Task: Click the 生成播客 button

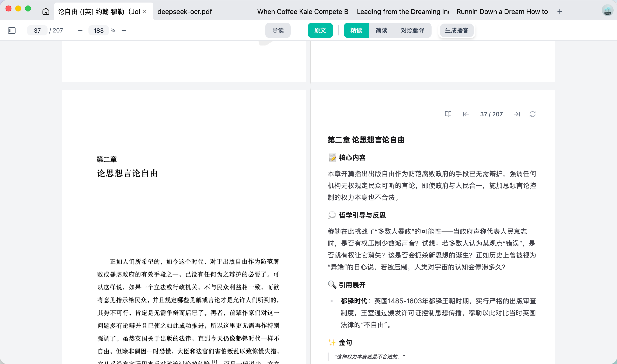Action: (x=457, y=30)
